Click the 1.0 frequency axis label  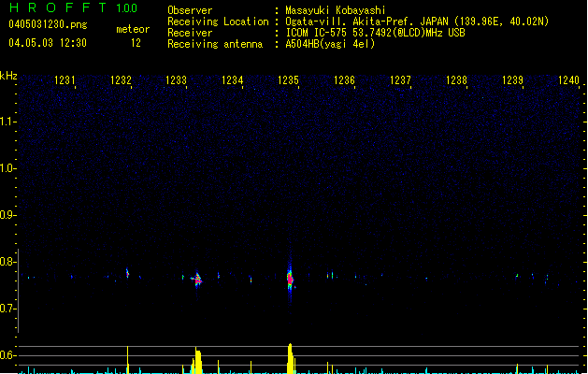click(x=7, y=168)
